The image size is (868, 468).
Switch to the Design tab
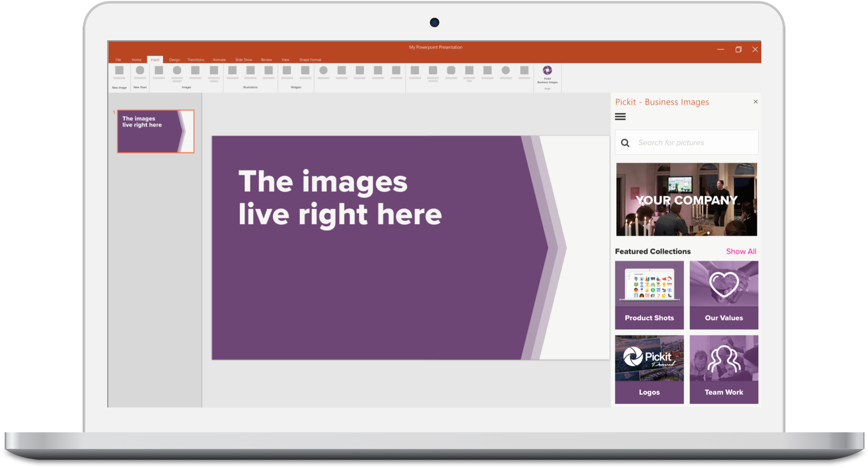click(175, 60)
